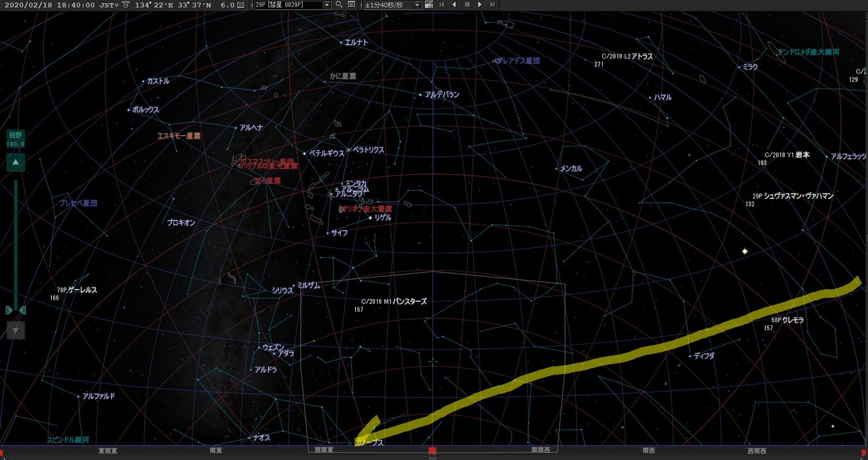Play animation backward
Image resolution: width=868 pixels, height=460 pixels.
[454, 4]
